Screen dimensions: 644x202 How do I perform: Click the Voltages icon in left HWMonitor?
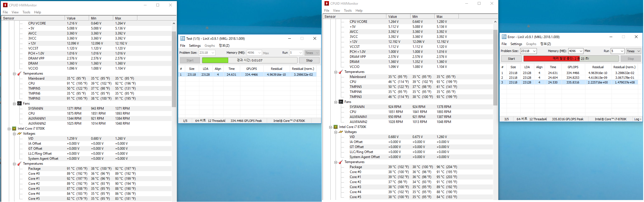pyautogui.click(x=19, y=134)
